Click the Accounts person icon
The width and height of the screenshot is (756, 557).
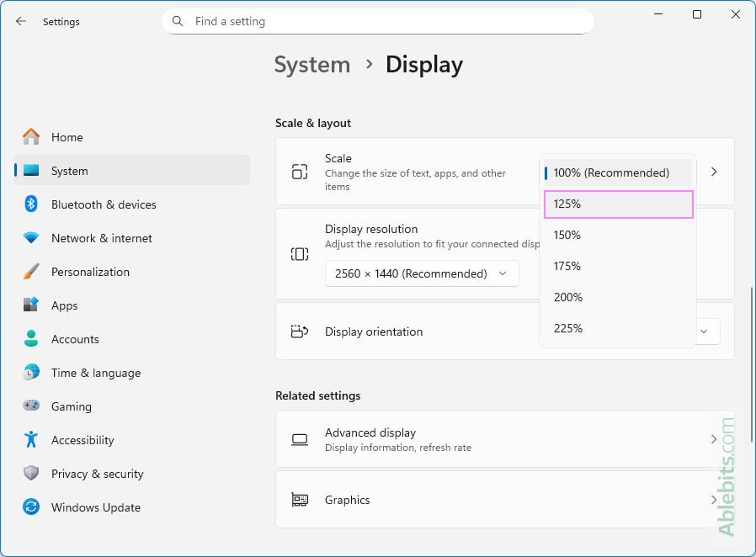(31, 339)
